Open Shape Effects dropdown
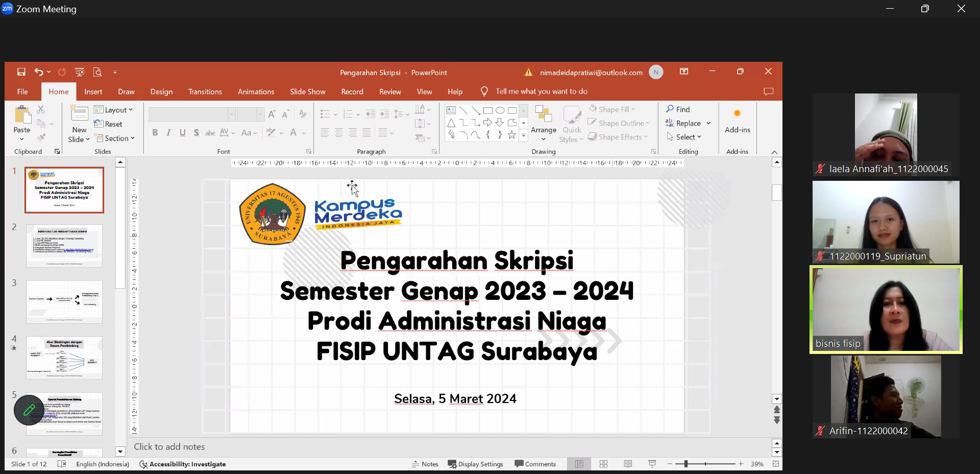The height and width of the screenshot is (474, 980). 618,136
